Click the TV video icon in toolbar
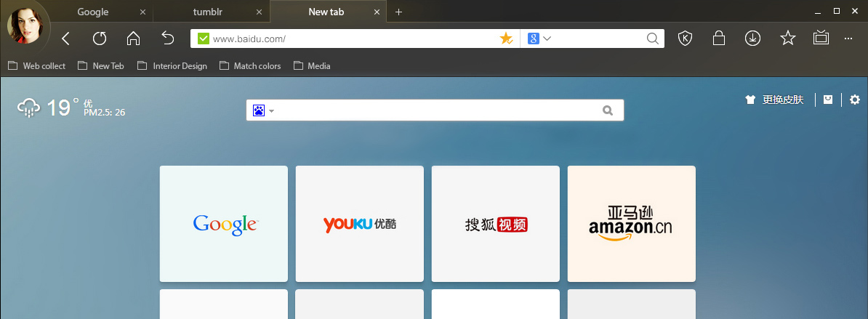 coord(821,38)
